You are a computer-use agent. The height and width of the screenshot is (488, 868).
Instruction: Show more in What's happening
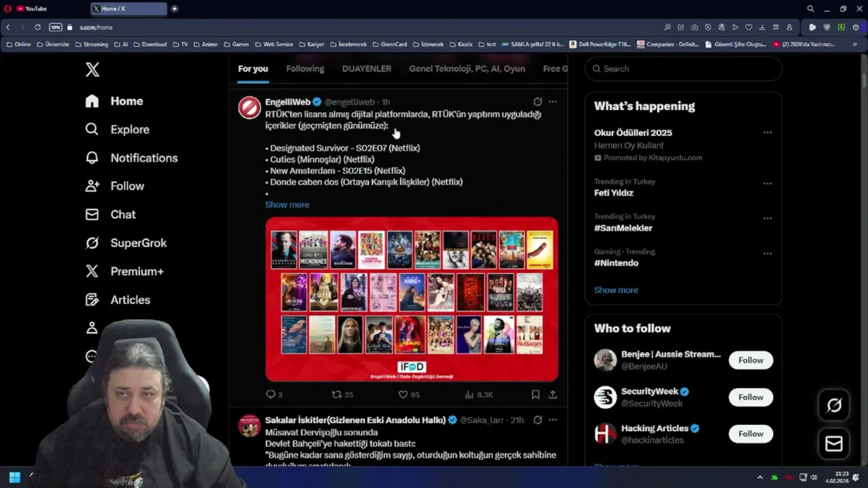616,290
